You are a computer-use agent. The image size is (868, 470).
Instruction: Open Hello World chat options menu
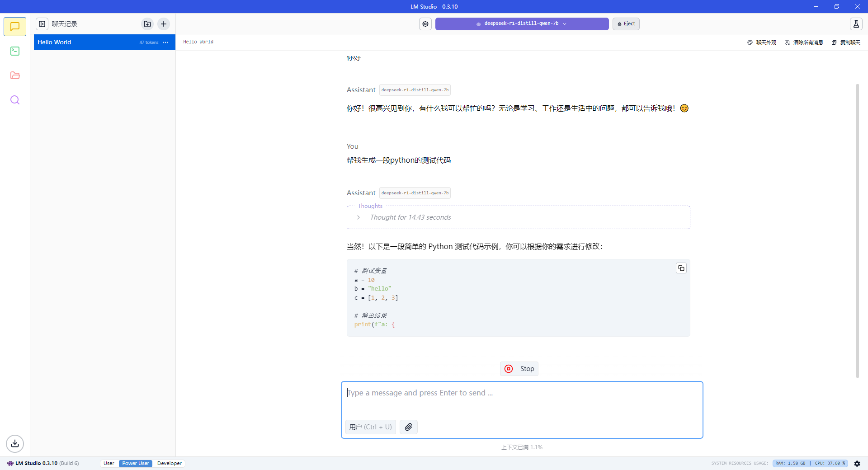(165, 42)
